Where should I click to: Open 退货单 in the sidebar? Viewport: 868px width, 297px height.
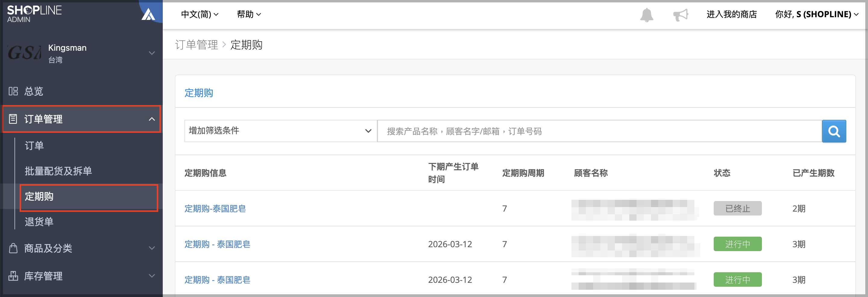click(39, 222)
